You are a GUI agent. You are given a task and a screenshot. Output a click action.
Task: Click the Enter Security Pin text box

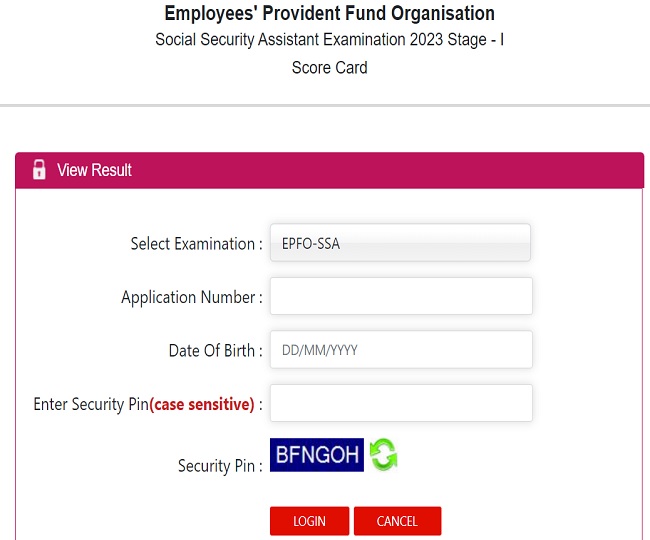[400, 403]
